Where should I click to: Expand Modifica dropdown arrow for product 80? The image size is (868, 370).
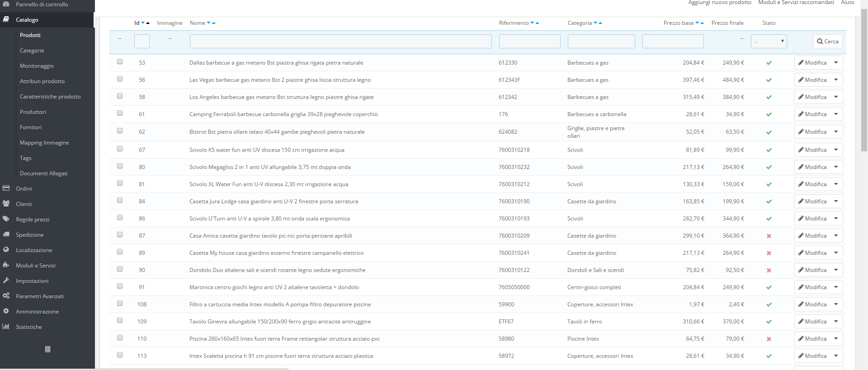tap(836, 167)
